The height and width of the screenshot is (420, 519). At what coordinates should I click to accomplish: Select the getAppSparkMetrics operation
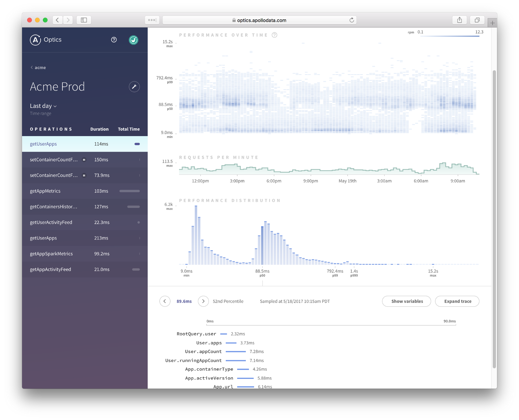[x=85, y=254]
